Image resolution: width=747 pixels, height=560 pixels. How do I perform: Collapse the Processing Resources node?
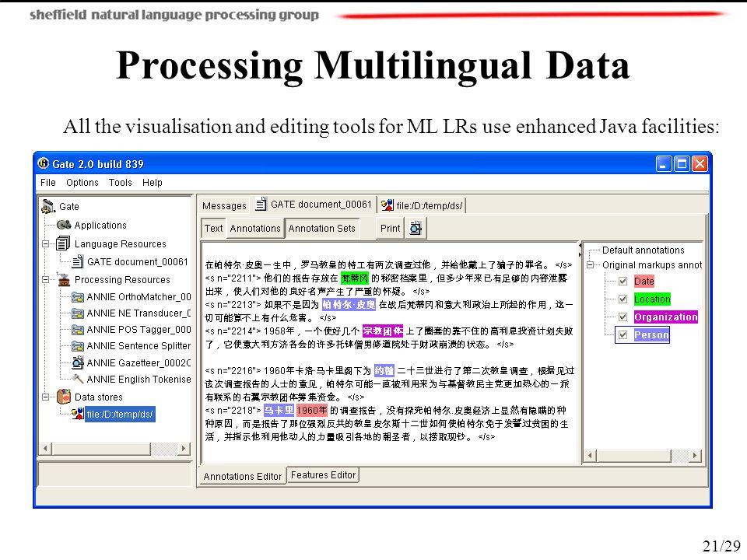(46, 279)
